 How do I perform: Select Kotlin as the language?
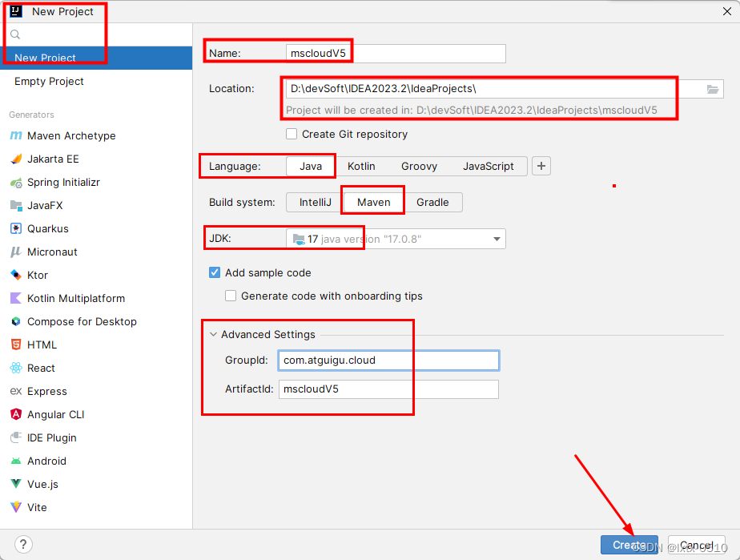click(361, 166)
